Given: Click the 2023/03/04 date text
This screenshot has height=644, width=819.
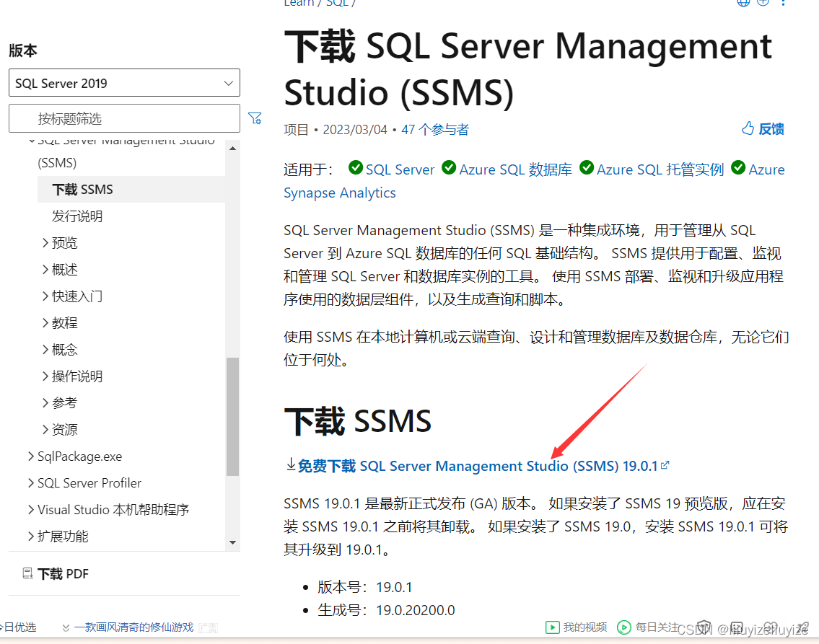Looking at the screenshot, I should tap(354, 129).
